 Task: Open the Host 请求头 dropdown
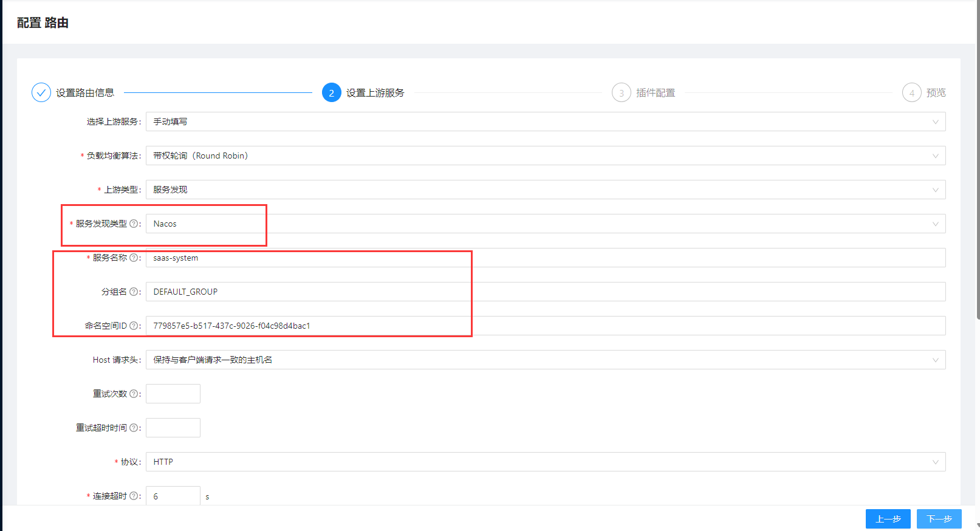coord(546,360)
